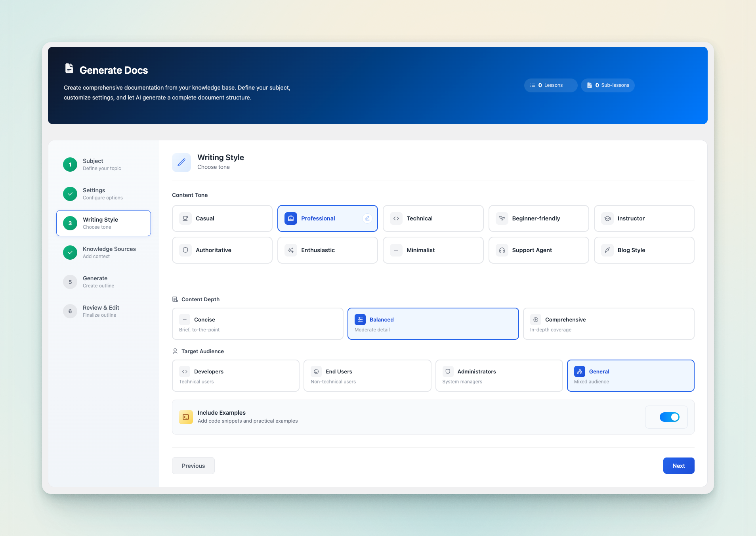Click the headphones icon on Support Agent tone
756x536 pixels.
501,250
